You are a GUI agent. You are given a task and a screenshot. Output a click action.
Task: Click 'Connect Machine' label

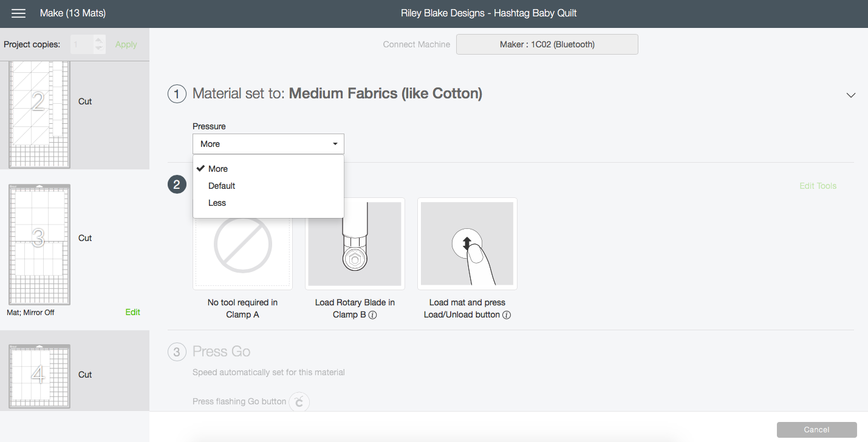point(417,44)
